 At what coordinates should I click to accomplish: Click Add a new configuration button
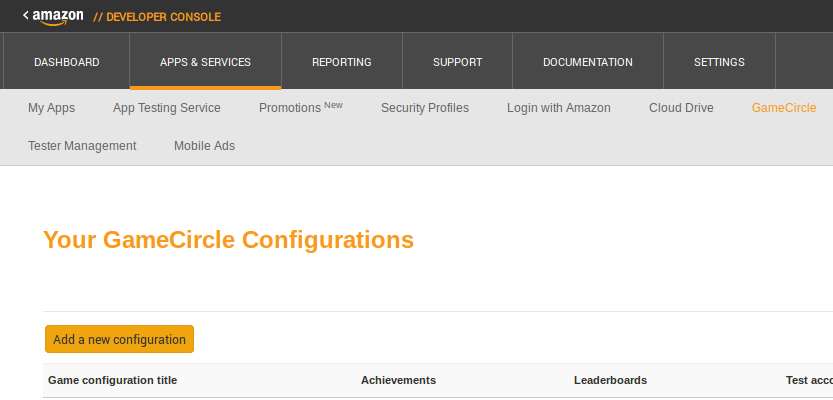120,339
